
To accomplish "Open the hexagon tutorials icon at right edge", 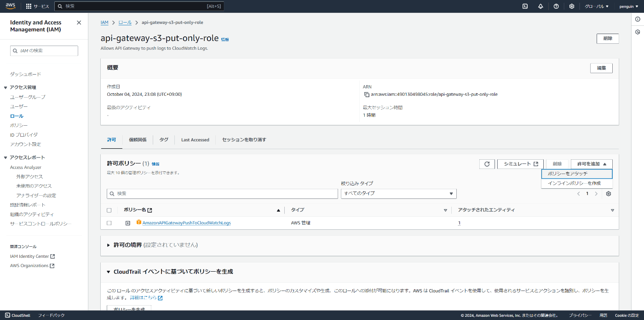I will 638,32.
